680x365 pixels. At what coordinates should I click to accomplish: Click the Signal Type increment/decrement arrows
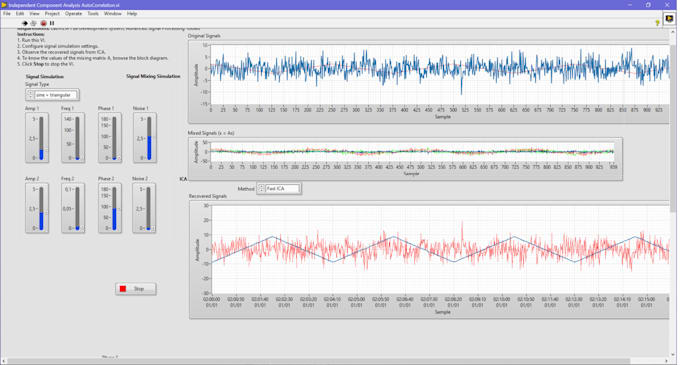click(x=30, y=95)
